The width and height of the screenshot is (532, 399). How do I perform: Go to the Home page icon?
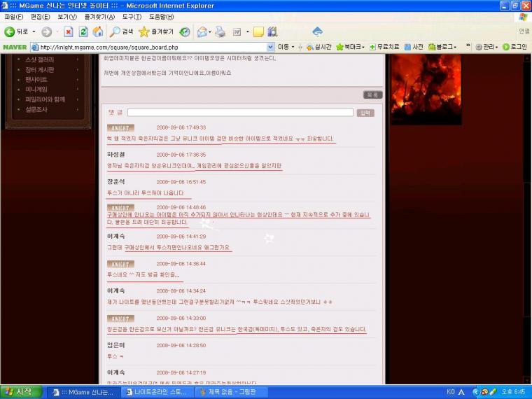[x=98, y=32]
